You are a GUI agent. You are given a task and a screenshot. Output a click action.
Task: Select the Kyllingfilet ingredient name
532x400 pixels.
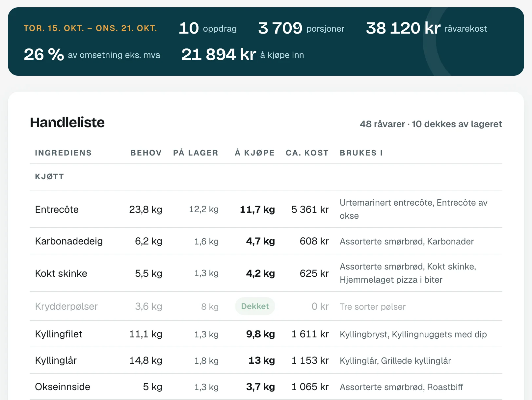coord(59,334)
